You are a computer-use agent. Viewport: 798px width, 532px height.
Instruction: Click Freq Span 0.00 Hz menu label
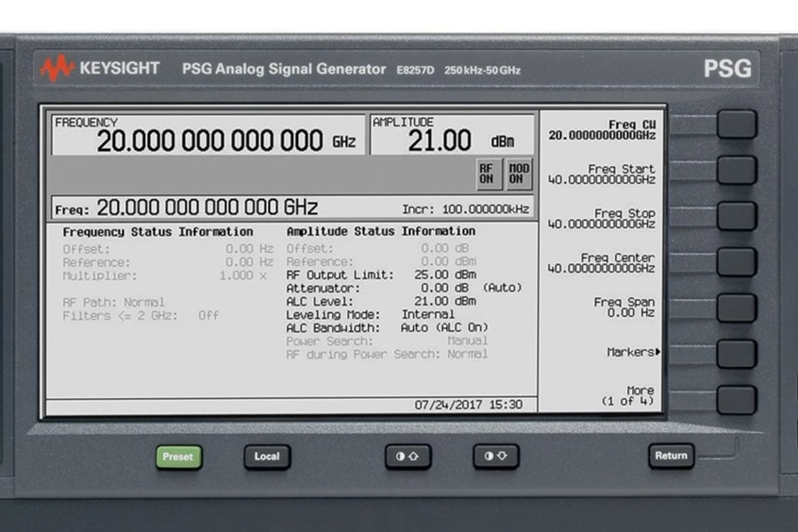pyautogui.click(x=624, y=308)
